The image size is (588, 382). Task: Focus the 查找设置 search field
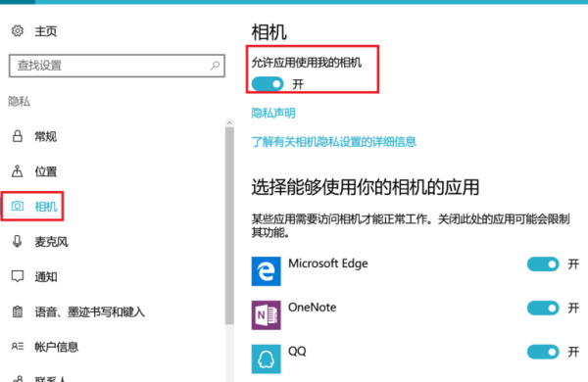tap(117, 66)
